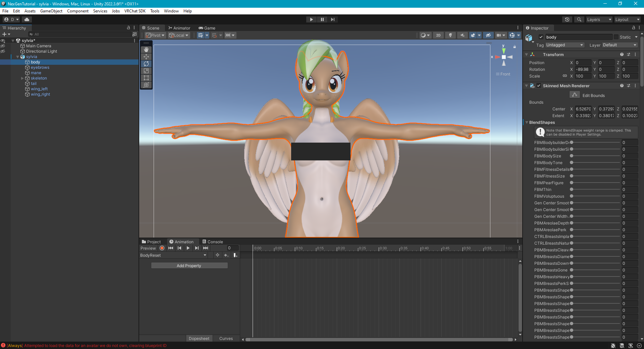Viewport: 644px width, 349px height.
Task: Click the Add Keyframe icon
Action: click(x=226, y=255)
